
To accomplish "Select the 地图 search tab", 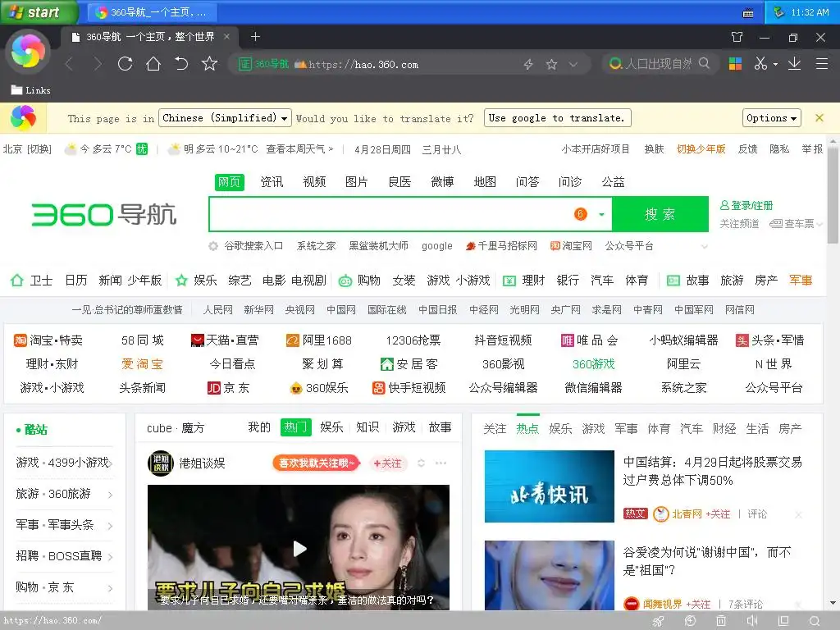I will [x=485, y=182].
